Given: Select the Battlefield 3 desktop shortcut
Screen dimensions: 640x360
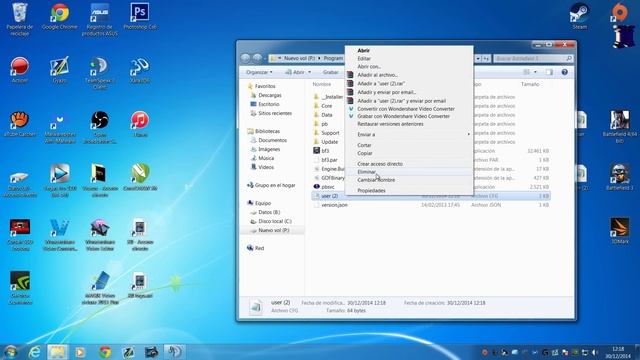Looking at the screenshot, I should coord(620,177).
